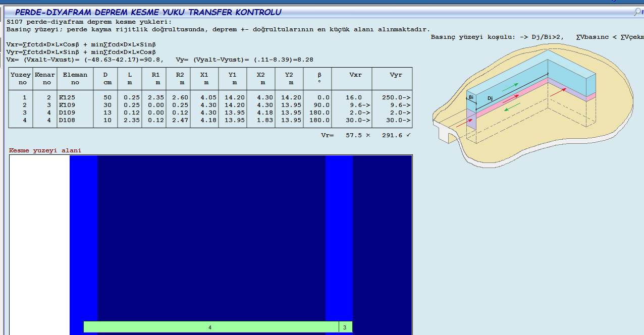Click the 'Kesme yuzeyi alani' heading
This screenshot has height=335, width=644.
tap(45, 150)
